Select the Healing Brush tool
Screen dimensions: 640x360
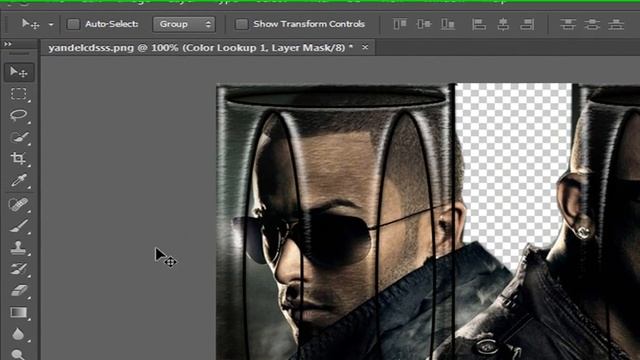(19, 204)
